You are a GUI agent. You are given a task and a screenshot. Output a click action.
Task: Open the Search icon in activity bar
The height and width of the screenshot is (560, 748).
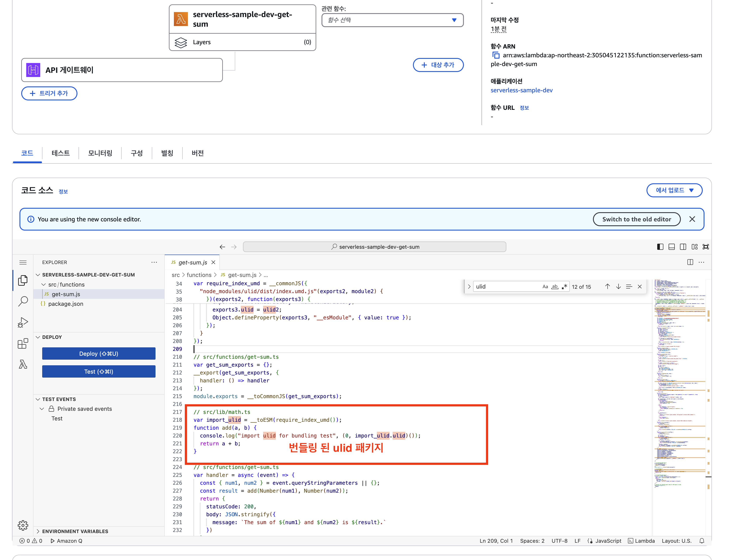23,301
